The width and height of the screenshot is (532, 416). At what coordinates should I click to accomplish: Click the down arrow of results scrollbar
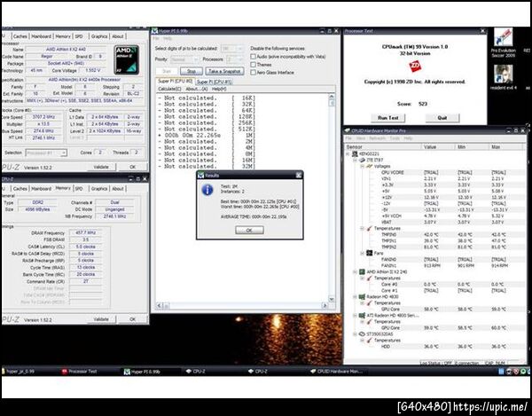pyautogui.click(x=332, y=299)
